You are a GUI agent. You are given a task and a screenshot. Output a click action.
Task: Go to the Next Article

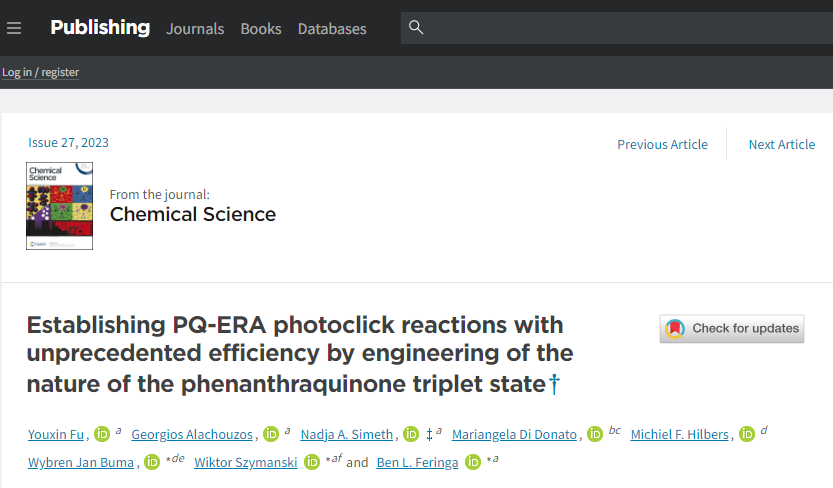pos(781,144)
